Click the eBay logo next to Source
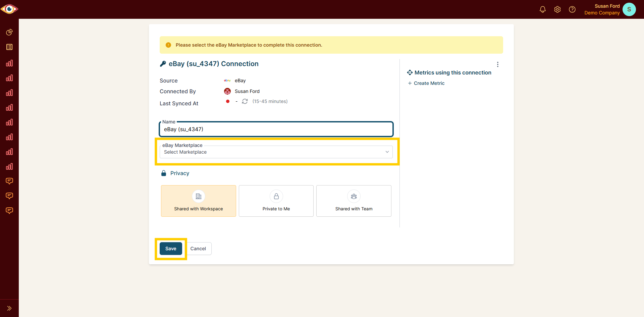 (227, 81)
